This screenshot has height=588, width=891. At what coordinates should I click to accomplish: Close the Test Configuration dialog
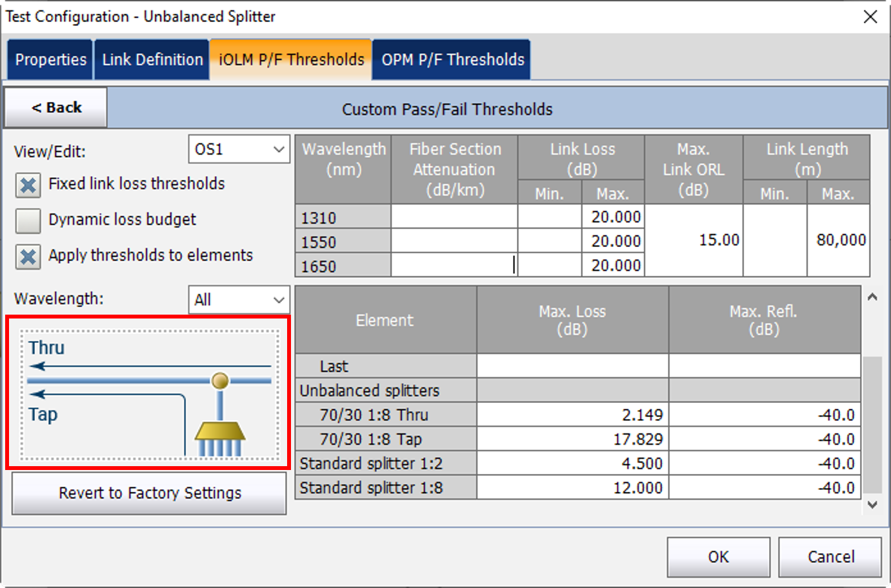click(870, 17)
